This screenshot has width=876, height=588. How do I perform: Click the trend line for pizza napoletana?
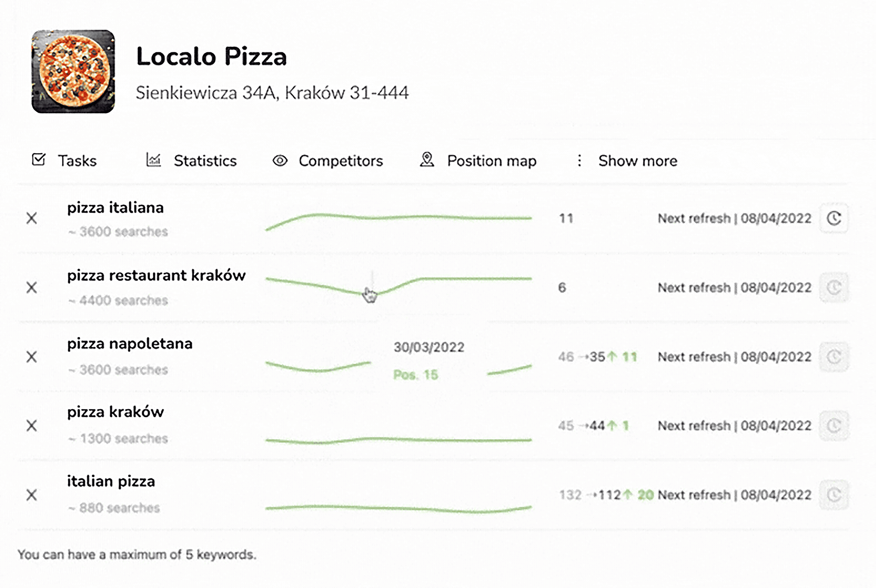tap(319, 369)
